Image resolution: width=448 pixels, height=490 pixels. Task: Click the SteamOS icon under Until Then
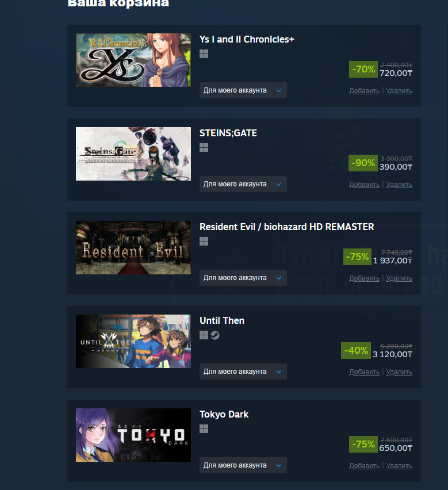[215, 335]
